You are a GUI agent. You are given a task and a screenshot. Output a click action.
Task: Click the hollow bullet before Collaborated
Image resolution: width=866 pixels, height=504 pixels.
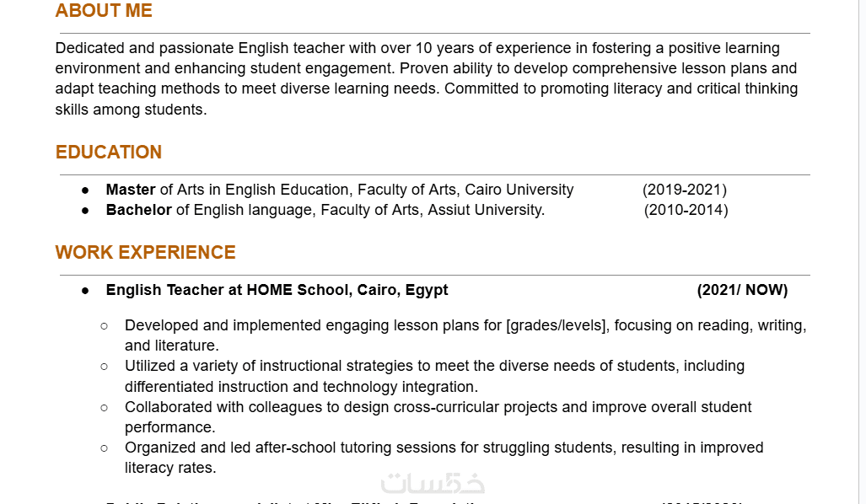(105, 407)
